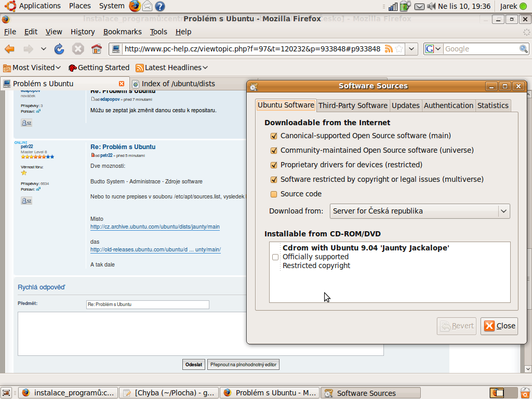Viewport: 532px width, 399px height.
Task: Click the Google search magnifier icon
Action: coord(524,49)
